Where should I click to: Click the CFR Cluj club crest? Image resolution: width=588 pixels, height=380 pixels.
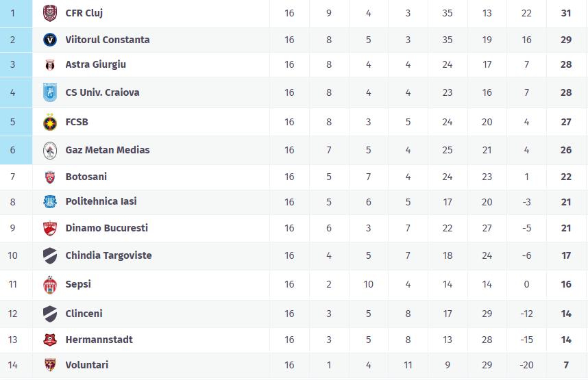50,13
